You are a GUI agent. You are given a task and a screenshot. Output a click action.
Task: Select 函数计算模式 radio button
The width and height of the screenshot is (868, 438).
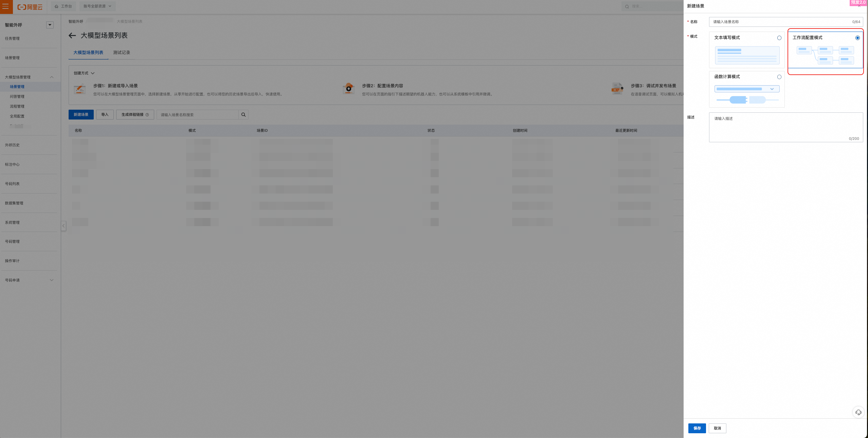coord(779,77)
